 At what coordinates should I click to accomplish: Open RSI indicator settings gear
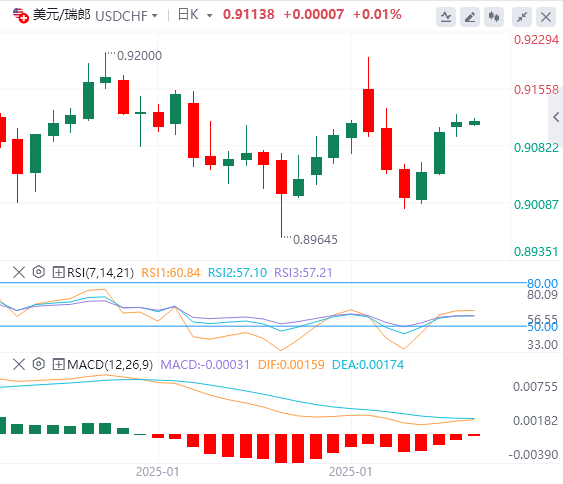(x=38, y=272)
